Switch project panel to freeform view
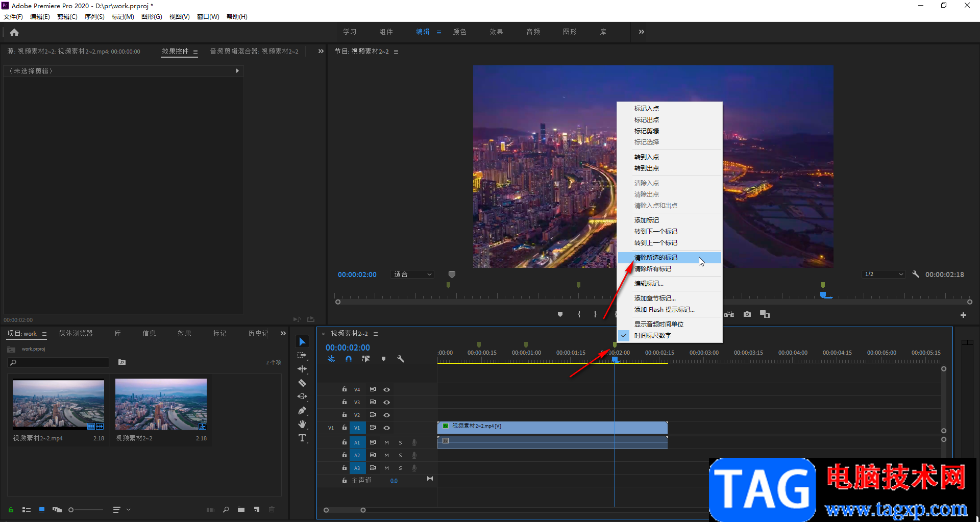This screenshot has height=522, width=980. point(57,509)
